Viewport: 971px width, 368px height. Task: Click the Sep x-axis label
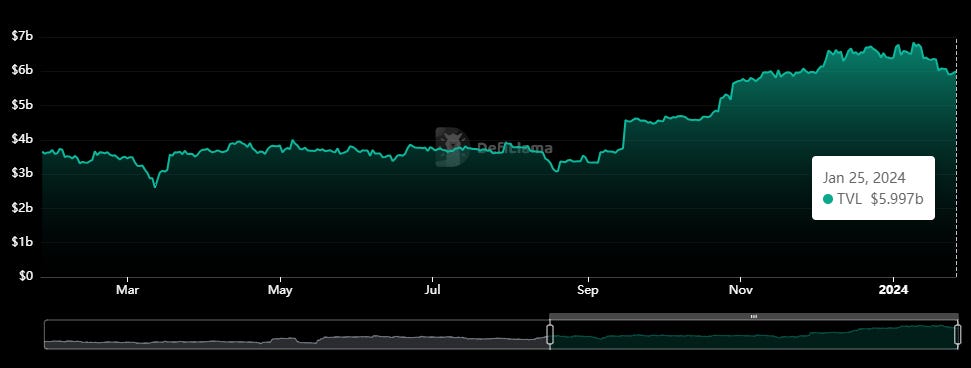coord(588,289)
